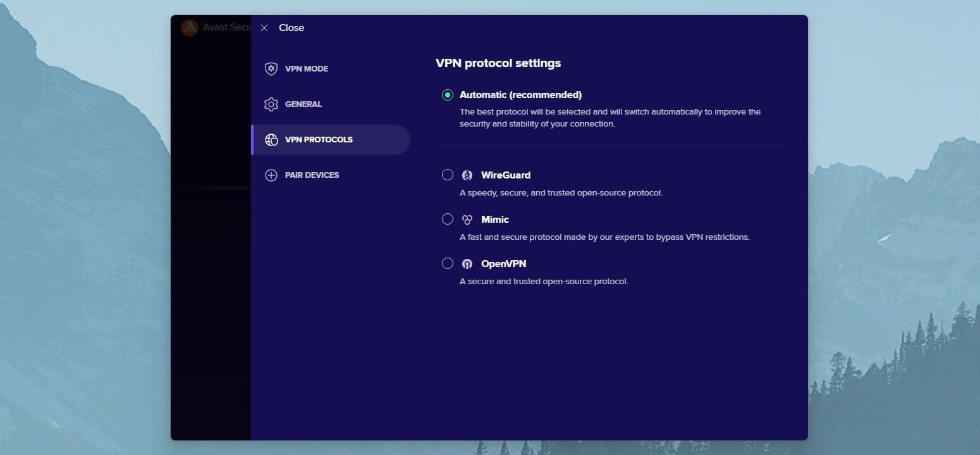This screenshot has height=455, width=980.
Task: Open the VPN MODE settings section
Action: (331, 69)
